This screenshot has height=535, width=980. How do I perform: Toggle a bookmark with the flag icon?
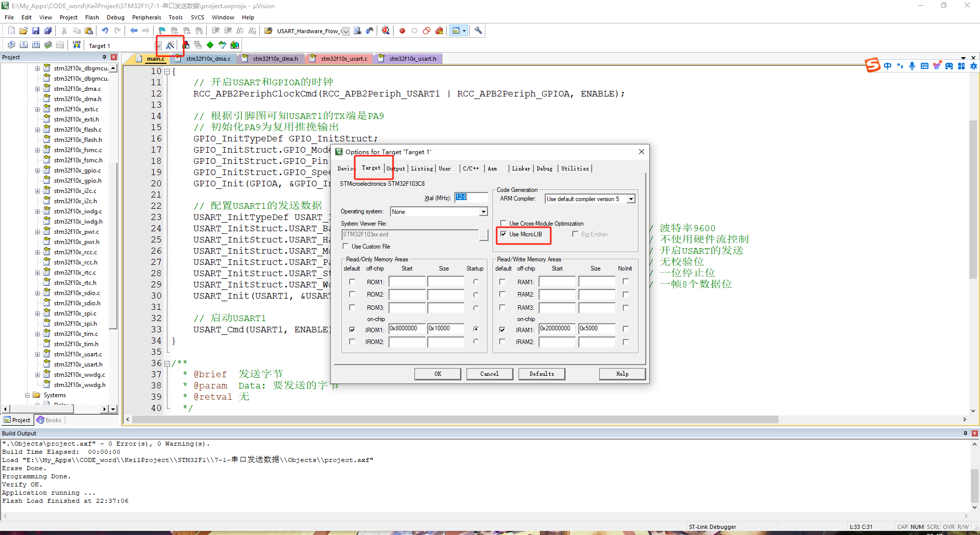click(x=162, y=31)
